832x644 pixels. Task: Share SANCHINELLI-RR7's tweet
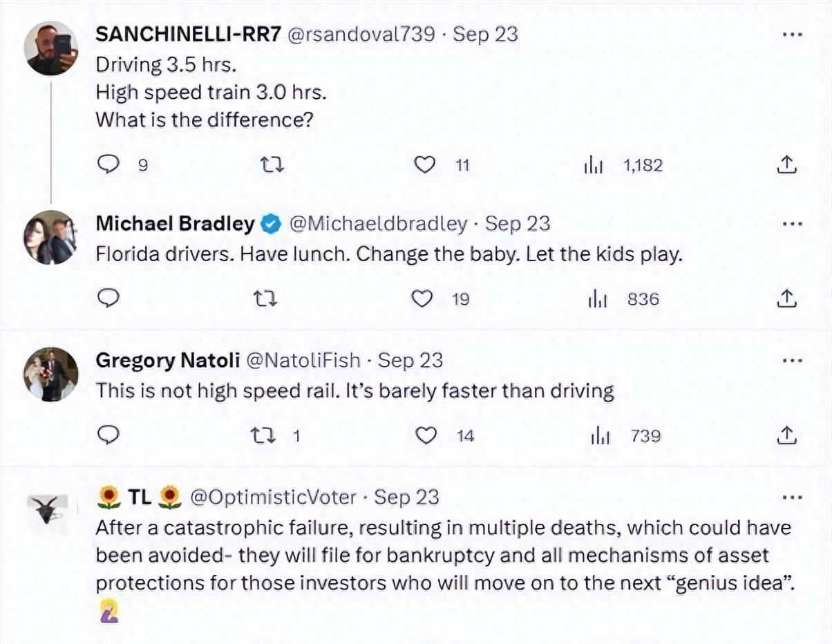pos(787,165)
